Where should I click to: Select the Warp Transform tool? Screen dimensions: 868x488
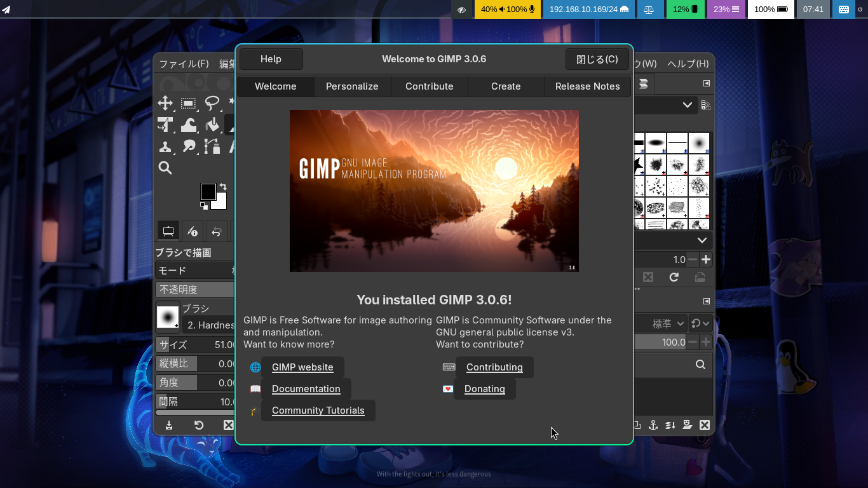point(188,125)
